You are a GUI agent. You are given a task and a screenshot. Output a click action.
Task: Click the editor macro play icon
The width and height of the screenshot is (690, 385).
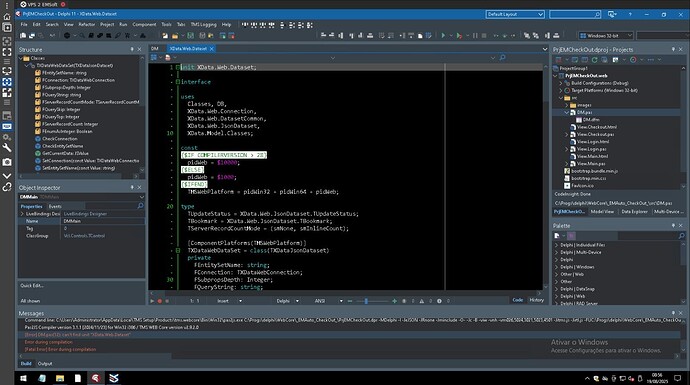point(152,301)
